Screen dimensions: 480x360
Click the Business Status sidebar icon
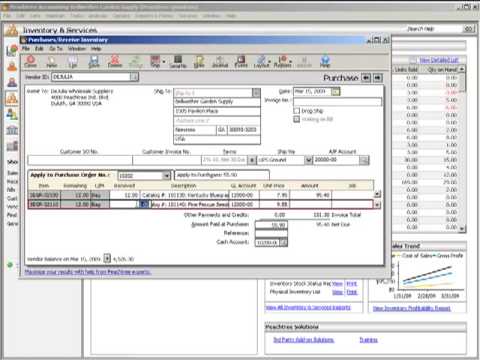click(x=12, y=50)
